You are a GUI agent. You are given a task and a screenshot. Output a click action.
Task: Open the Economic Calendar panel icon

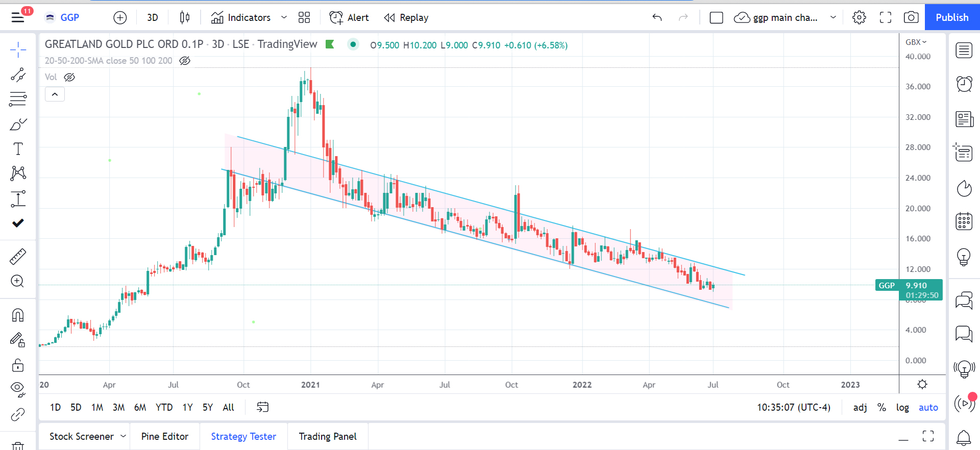pos(964,221)
